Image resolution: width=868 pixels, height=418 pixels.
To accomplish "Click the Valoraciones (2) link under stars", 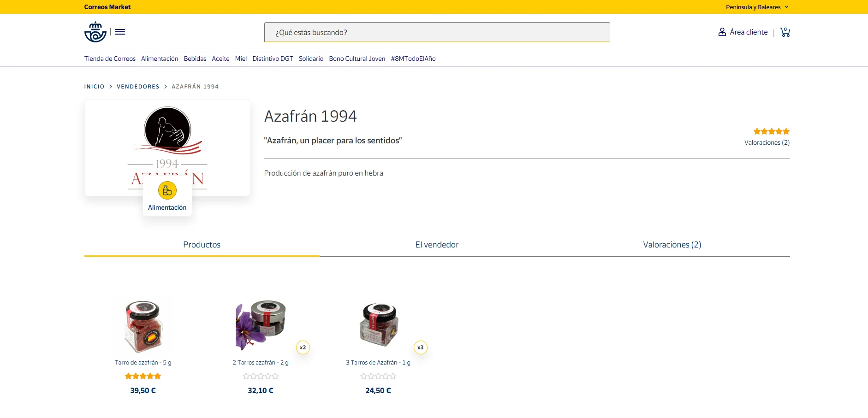I will (767, 143).
